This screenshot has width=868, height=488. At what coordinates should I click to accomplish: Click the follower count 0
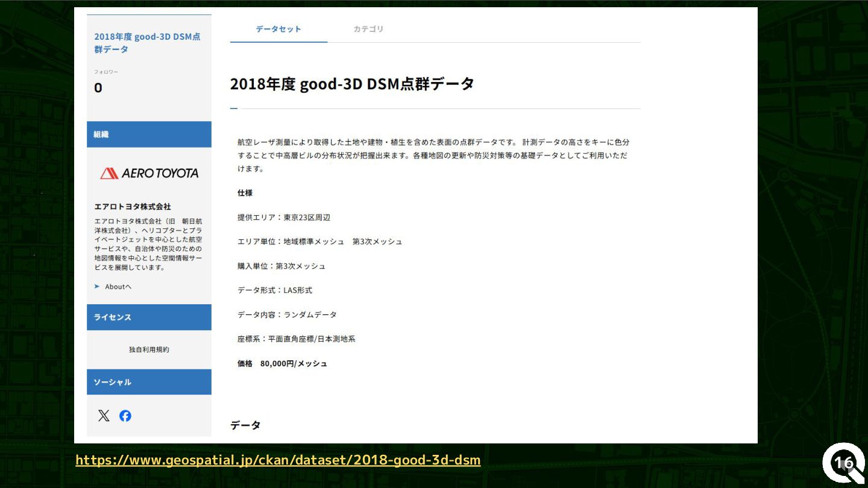98,88
